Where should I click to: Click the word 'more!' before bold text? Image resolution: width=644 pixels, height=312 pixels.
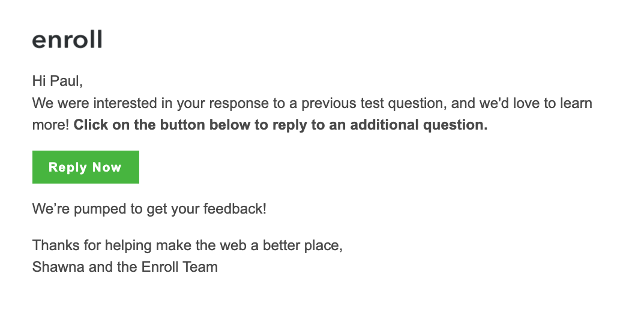point(51,125)
